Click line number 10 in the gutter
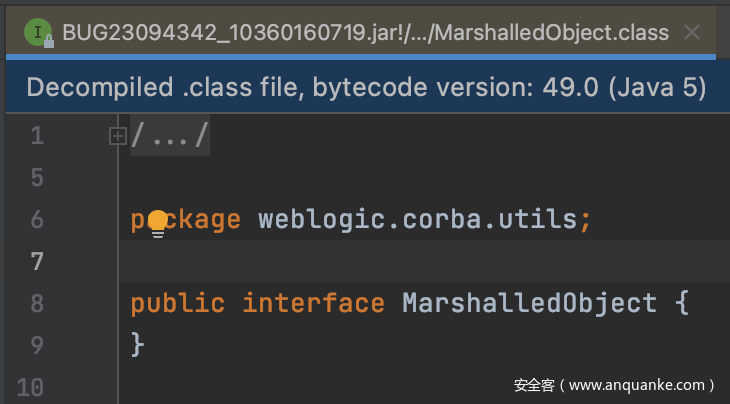 [x=30, y=387]
